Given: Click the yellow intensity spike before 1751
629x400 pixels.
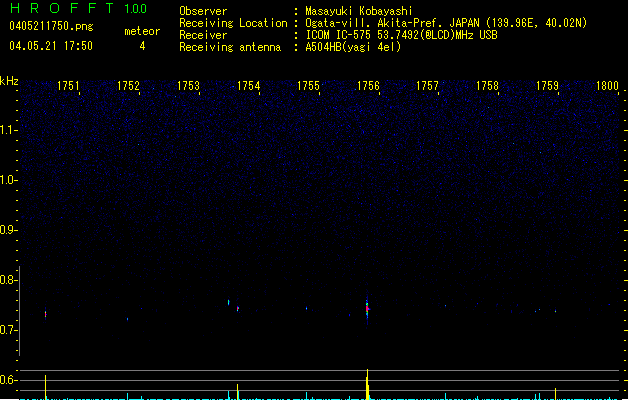Looking at the screenshot, I should click(x=45, y=387).
